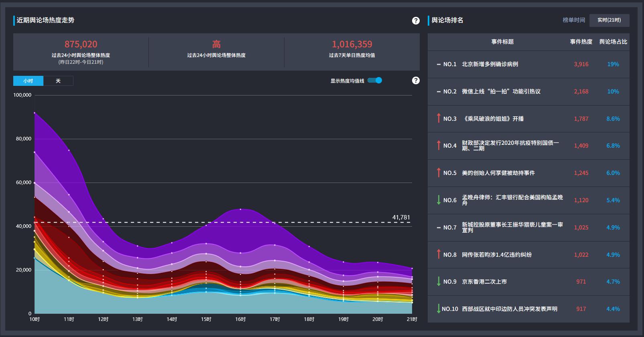Click red up arrow for NO.3 ranking
Screen dimensions: 644x337
point(439,118)
